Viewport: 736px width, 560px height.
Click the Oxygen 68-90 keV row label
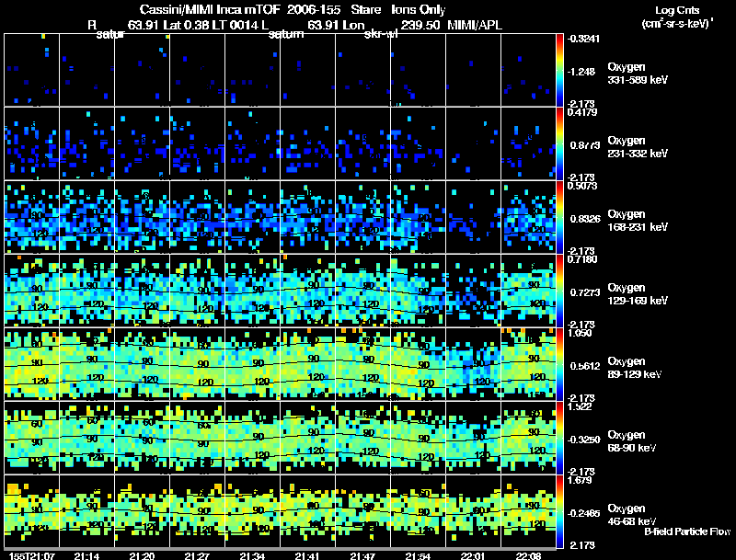click(x=632, y=441)
